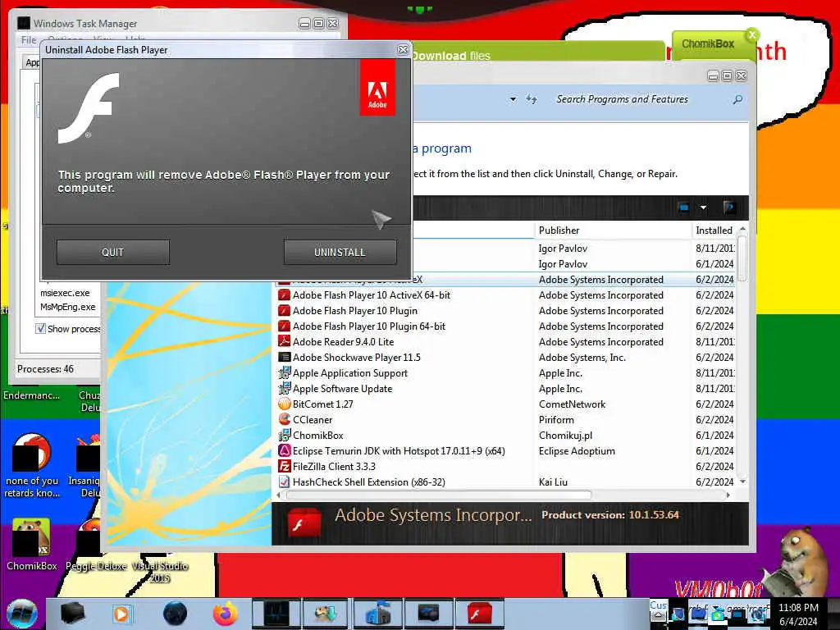This screenshot has height=630, width=840.
Task: Click the Flash Player icon in details pane
Action: click(304, 523)
